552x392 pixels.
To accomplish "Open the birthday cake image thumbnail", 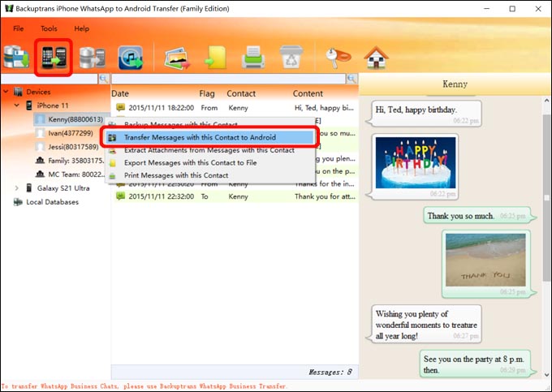I will pos(416,161).
